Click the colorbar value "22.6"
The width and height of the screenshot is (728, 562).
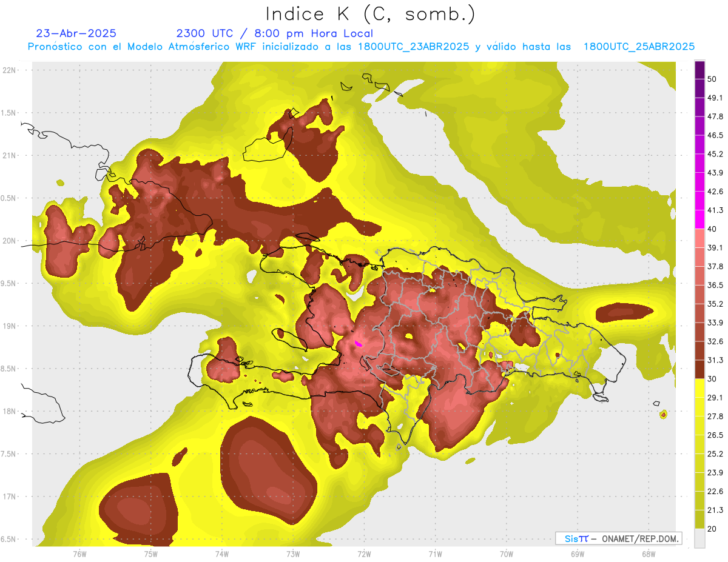point(715,492)
